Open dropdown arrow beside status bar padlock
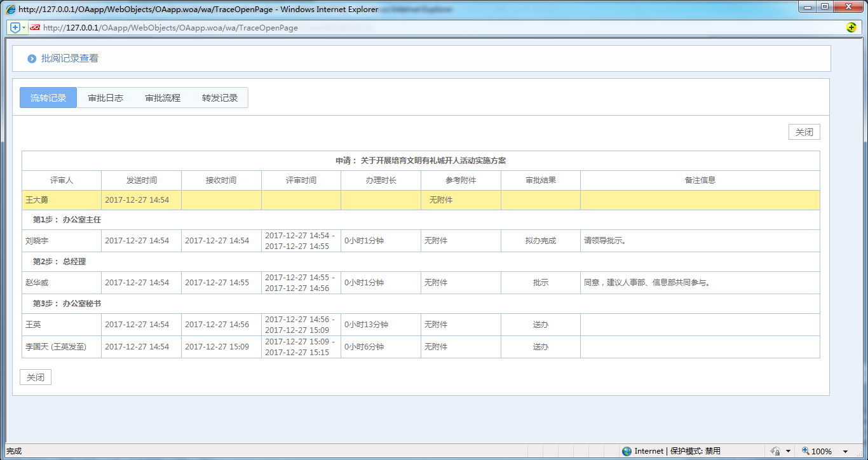 pyautogui.click(x=788, y=451)
